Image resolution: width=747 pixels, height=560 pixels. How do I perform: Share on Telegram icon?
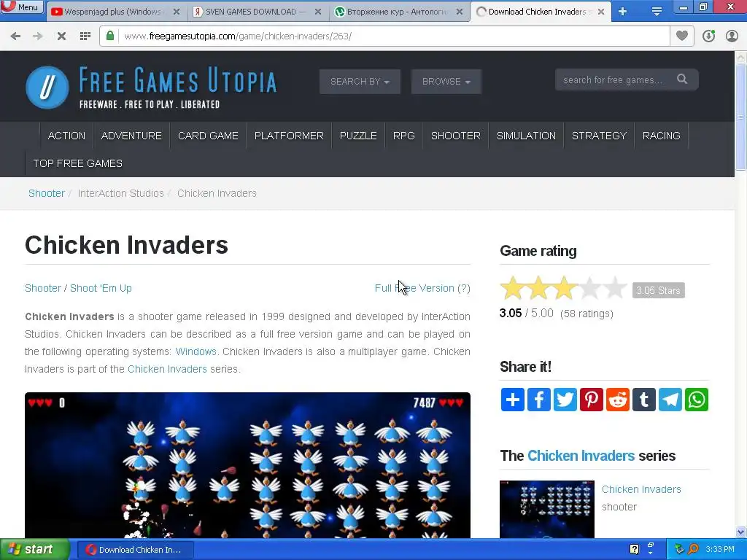point(670,400)
